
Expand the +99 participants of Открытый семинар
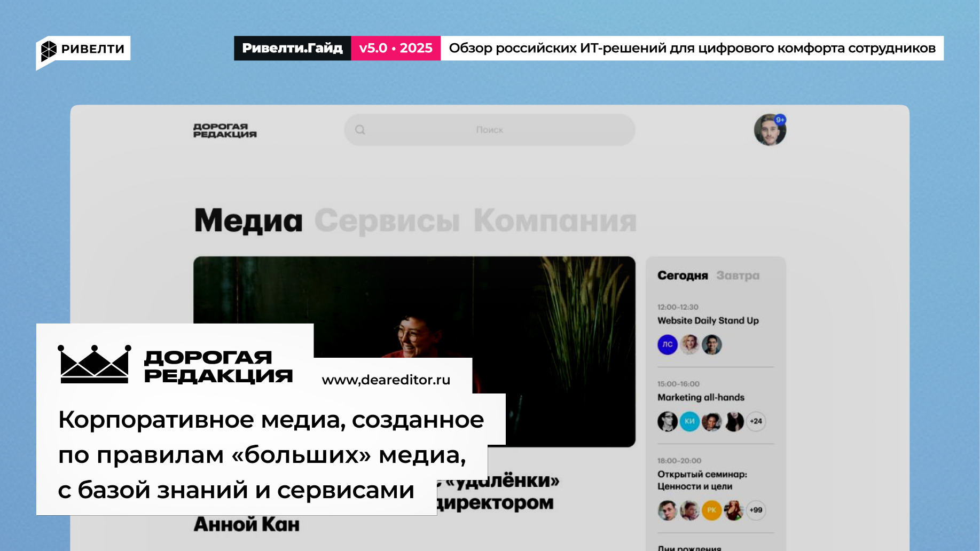[757, 509]
